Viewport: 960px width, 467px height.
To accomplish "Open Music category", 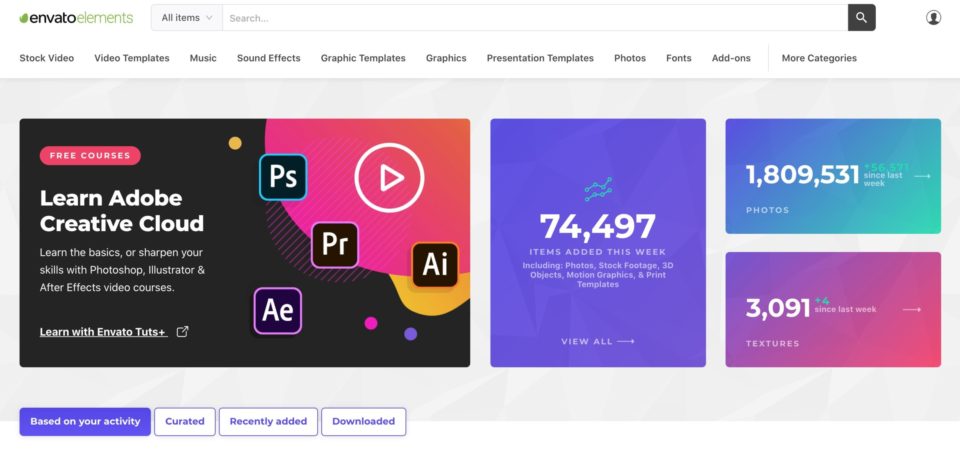I will [203, 58].
